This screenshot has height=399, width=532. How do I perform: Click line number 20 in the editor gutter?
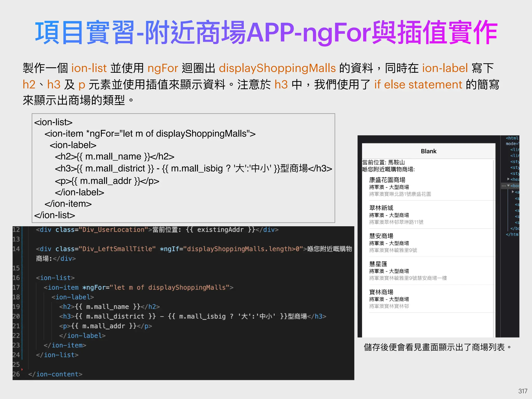tap(16, 316)
